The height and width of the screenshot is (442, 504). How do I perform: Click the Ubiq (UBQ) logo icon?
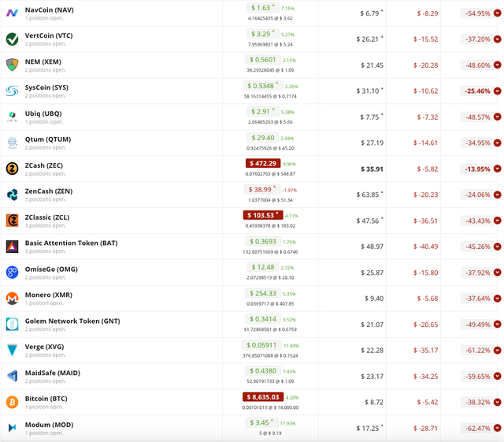pos(13,117)
